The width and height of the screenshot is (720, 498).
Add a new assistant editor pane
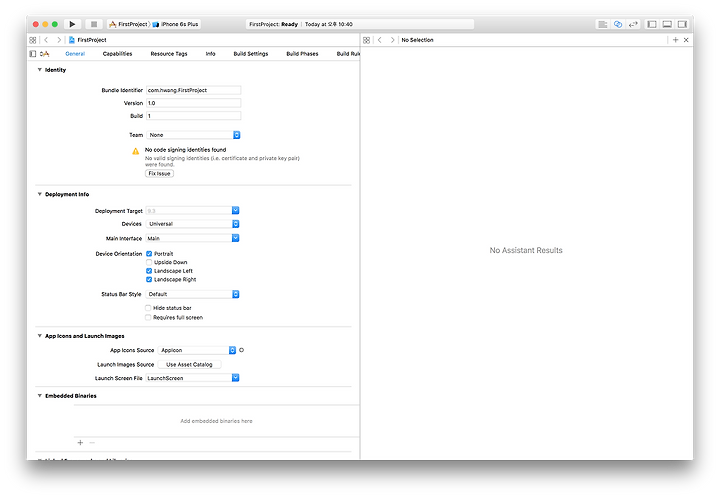[675, 40]
